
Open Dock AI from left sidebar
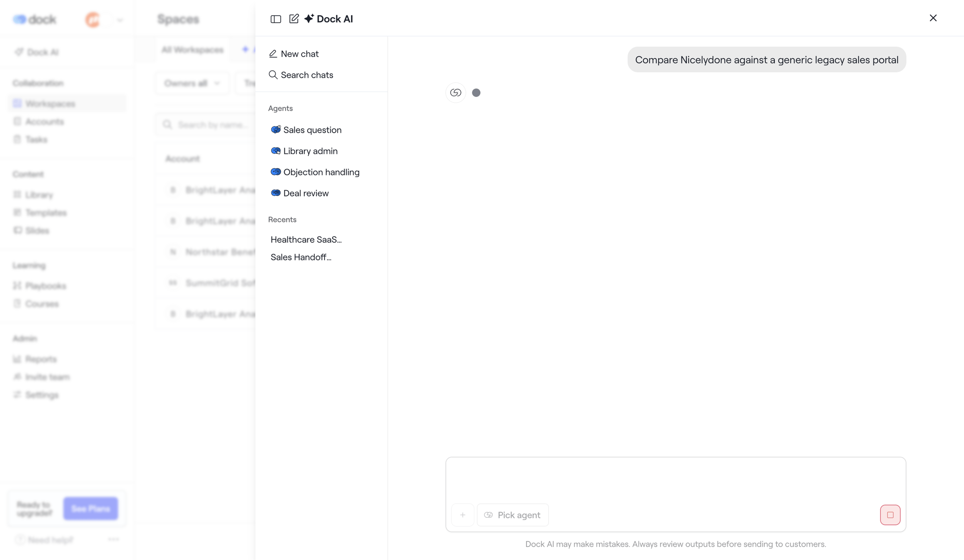[x=37, y=52]
